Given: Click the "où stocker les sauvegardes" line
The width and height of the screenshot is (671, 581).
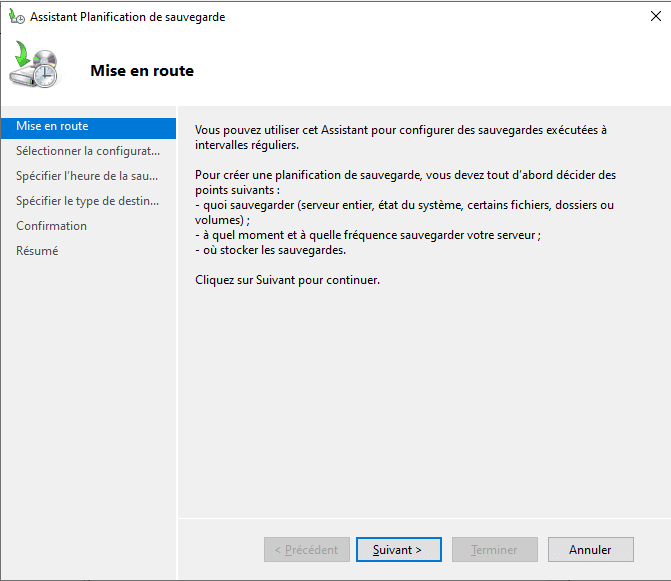Looking at the screenshot, I should [x=270, y=250].
